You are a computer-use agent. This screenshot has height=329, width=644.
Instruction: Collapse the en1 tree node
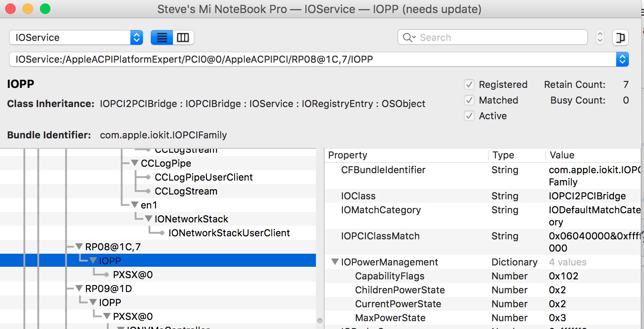pos(134,205)
